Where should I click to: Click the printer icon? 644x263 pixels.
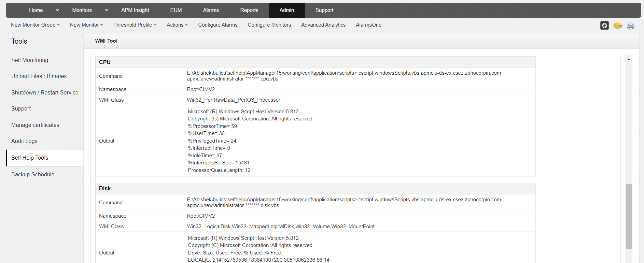click(x=630, y=26)
